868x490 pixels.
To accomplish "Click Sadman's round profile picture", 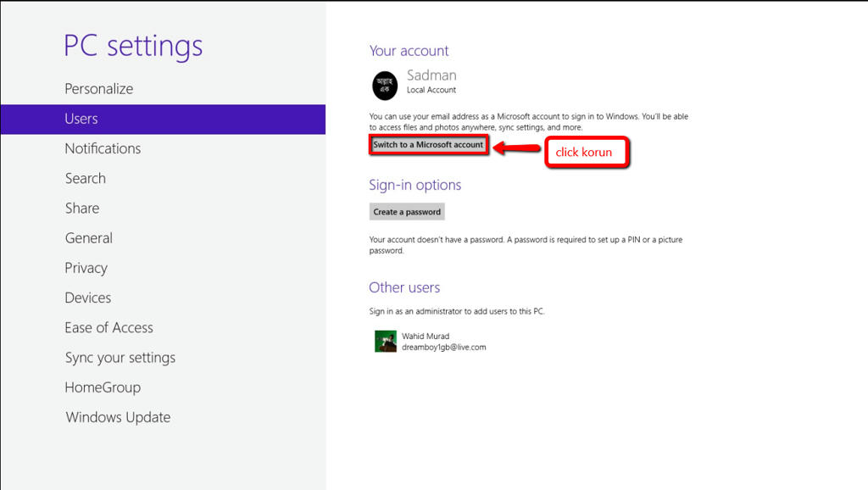I will [x=385, y=86].
